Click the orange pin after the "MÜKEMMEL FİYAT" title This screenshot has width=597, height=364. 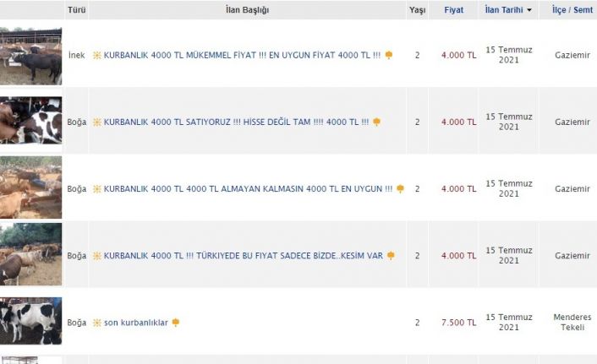389,55
